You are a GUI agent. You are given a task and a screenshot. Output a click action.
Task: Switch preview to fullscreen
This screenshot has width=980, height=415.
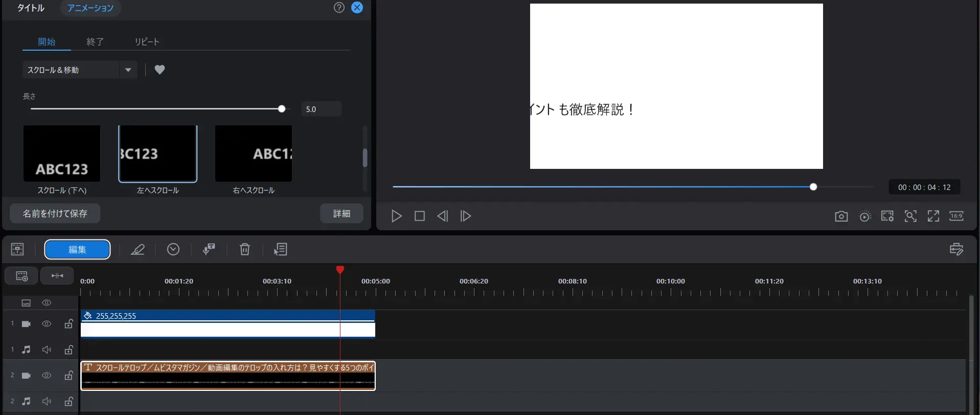pos(933,216)
